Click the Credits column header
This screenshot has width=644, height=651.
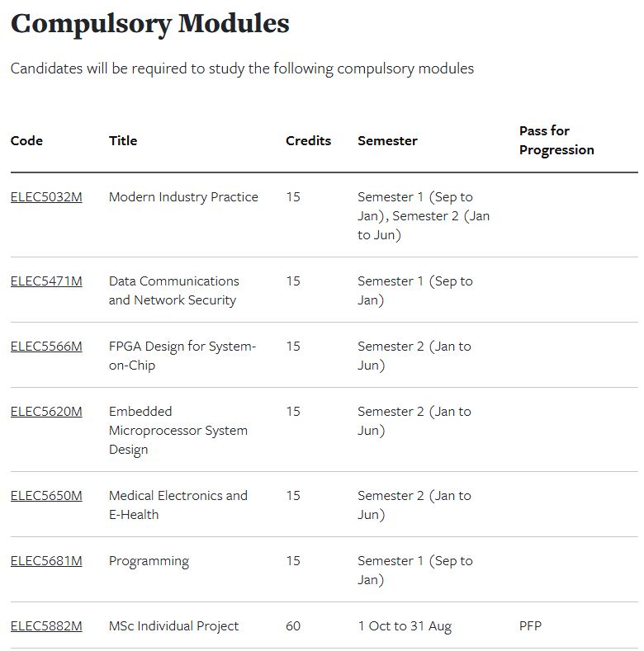pos(308,141)
